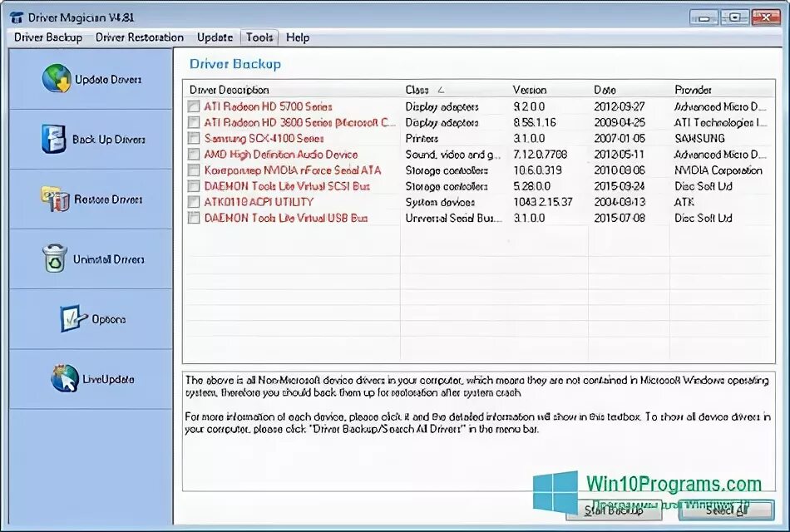790x532 pixels.
Task: Open the Tools menu
Action: [x=259, y=37]
